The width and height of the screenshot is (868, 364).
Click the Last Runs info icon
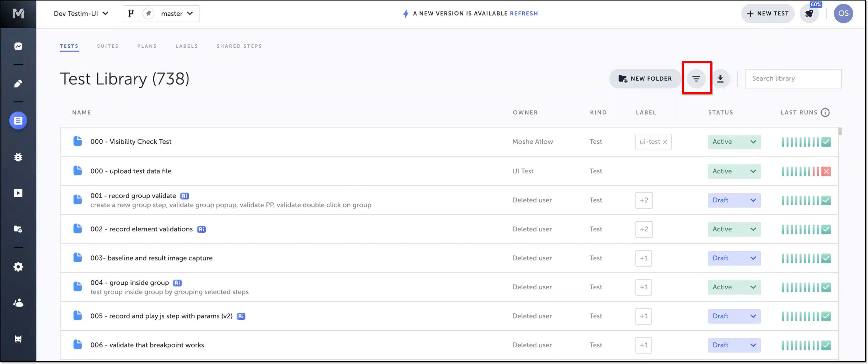coord(825,113)
